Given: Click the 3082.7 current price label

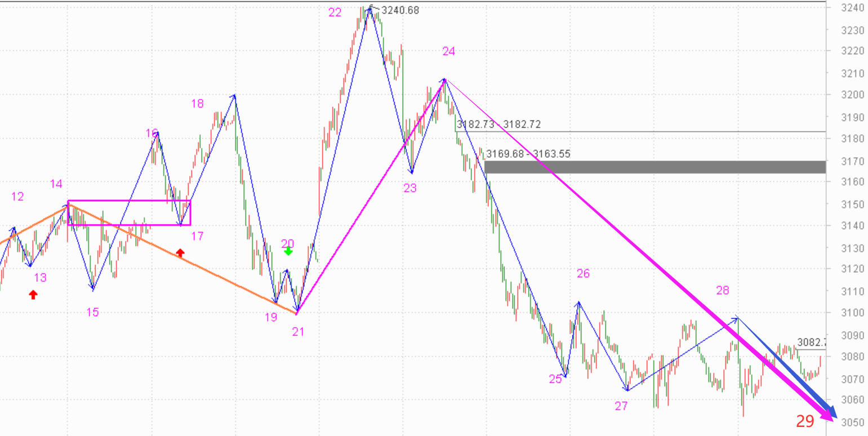Looking at the screenshot, I should [x=811, y=342].
